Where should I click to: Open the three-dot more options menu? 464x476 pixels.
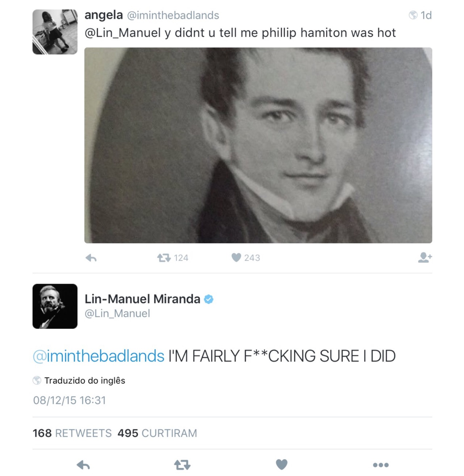coord(381,465)
